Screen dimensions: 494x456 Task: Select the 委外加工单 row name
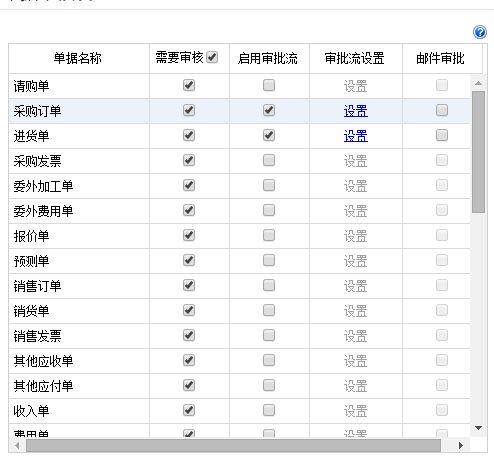pos(43,186)
